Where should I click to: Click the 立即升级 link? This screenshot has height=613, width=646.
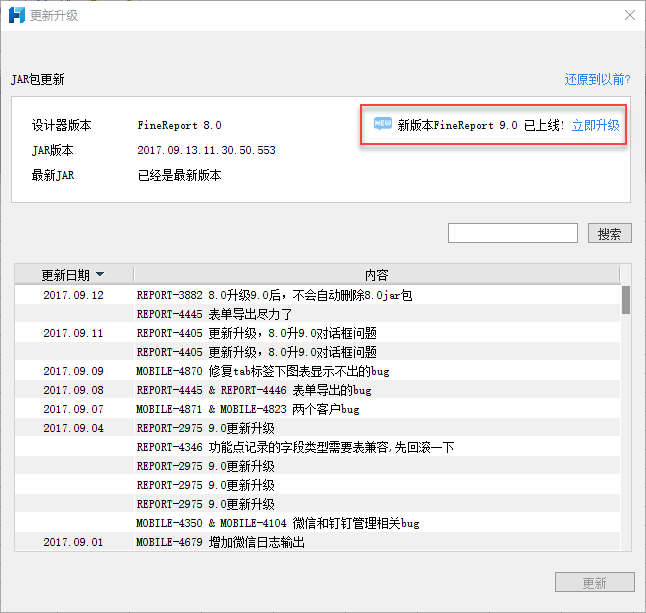(x=596, y=125)
